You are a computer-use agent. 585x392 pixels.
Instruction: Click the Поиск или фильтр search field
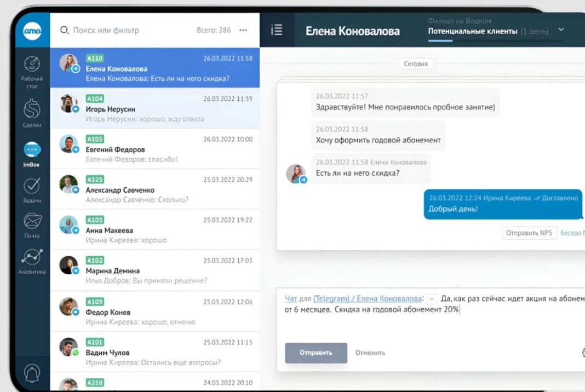[x=126, y=30]
